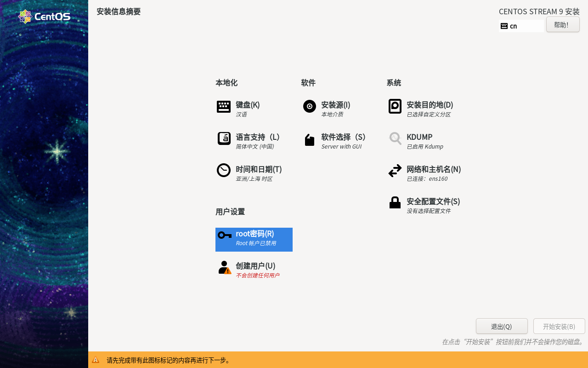Image resolution: width=588 pixels, height=368 pixels.
Task: Click the hard disk icon for 安装目的地
Action: [x=395, y=106]
